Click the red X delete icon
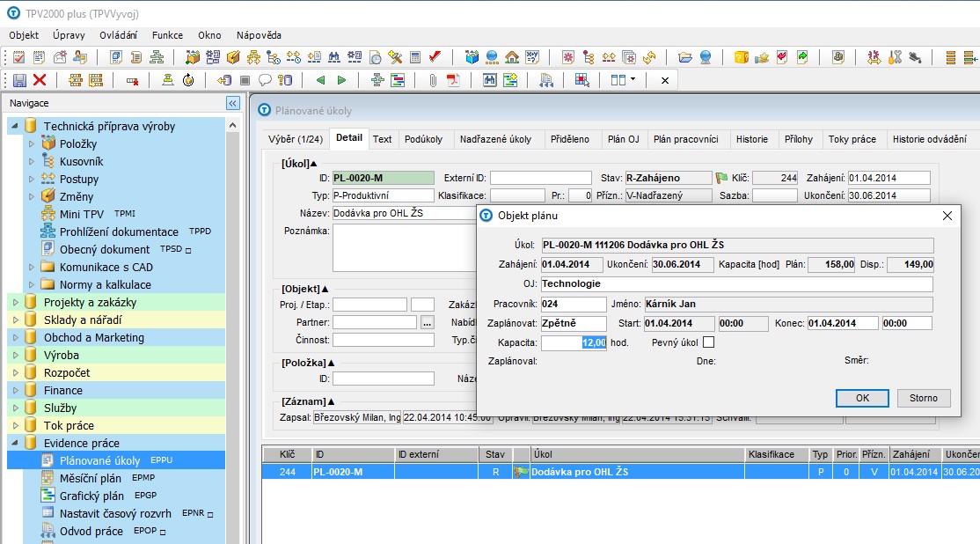 point(40,80)
